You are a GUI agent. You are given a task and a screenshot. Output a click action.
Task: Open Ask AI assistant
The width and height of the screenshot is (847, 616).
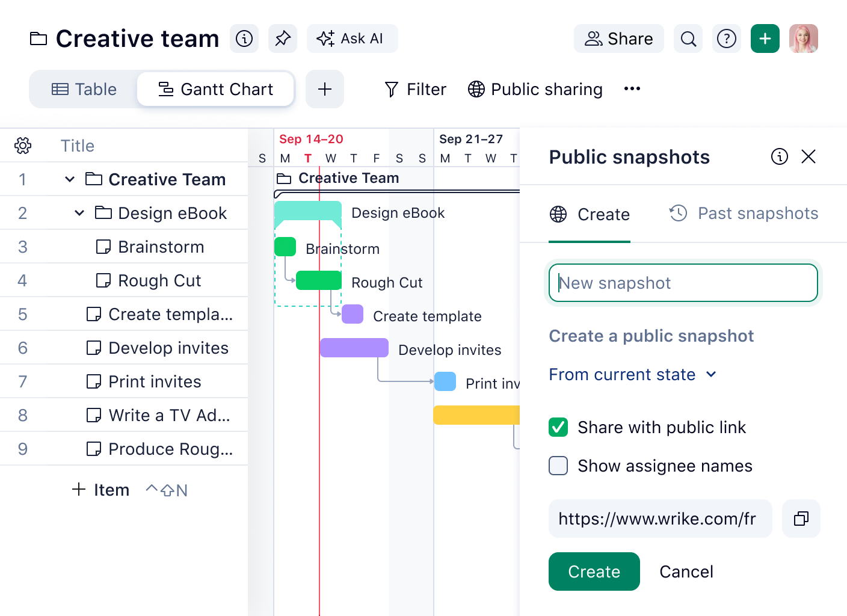[x=353, y=38]
